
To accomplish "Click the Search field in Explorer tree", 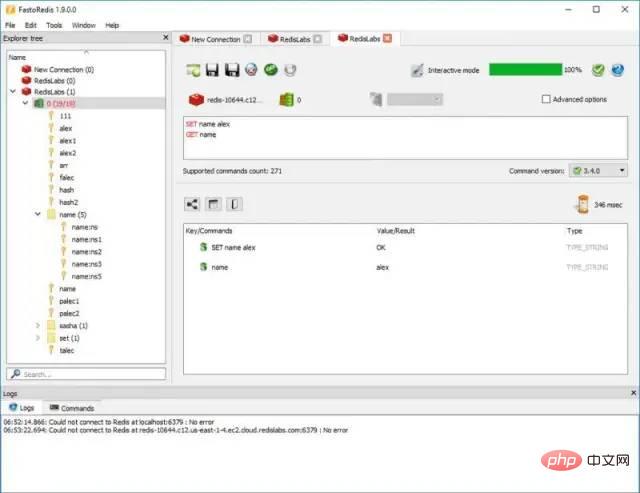I will (x=90, y=374).
